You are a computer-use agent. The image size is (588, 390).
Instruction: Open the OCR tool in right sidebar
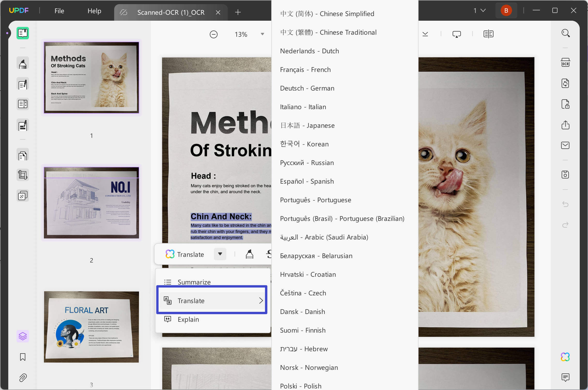[x=565, y=63]
